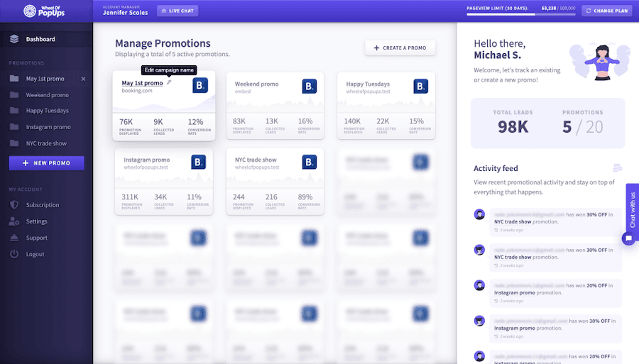Open Dashboard from the sidebar

click(40, 39)
